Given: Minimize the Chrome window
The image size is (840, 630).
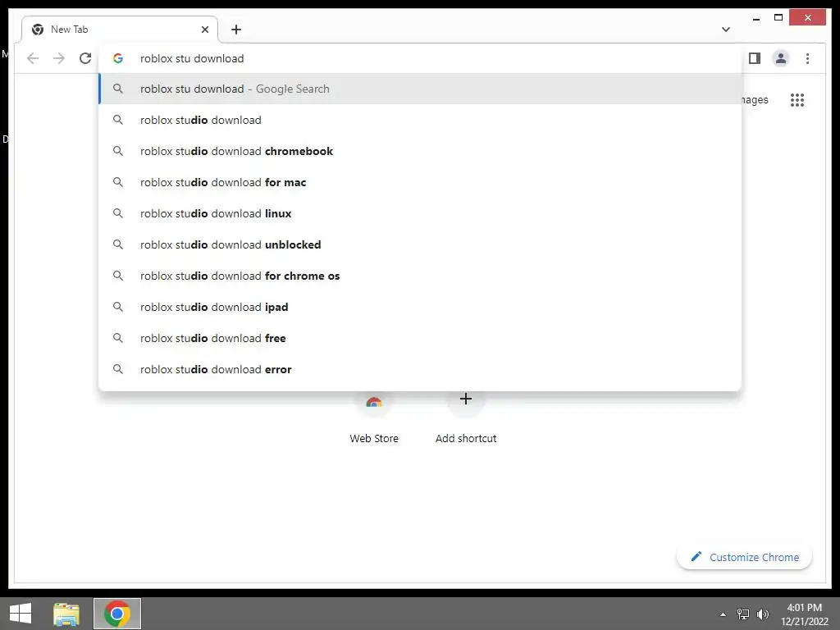Looking at the screenshot, I should (x=756, y=19).
